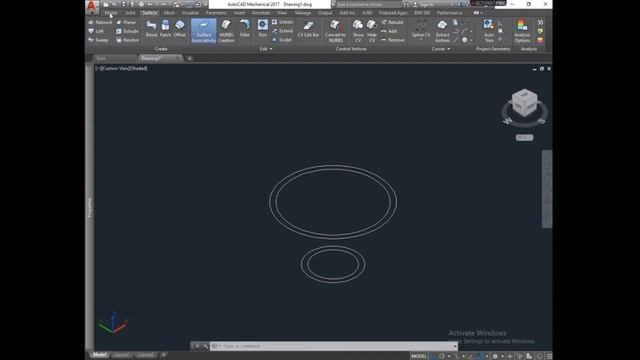The height and width of the screenshot is (360, 640).
Task: Select the Untrim tool
Action: tap(282, 22)
